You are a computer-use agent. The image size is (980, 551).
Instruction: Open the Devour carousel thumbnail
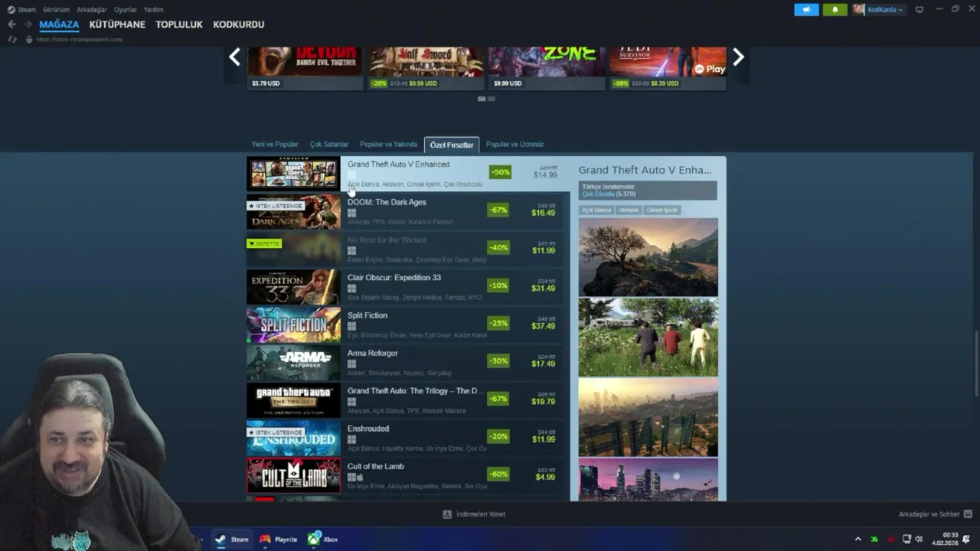[305, 67]
